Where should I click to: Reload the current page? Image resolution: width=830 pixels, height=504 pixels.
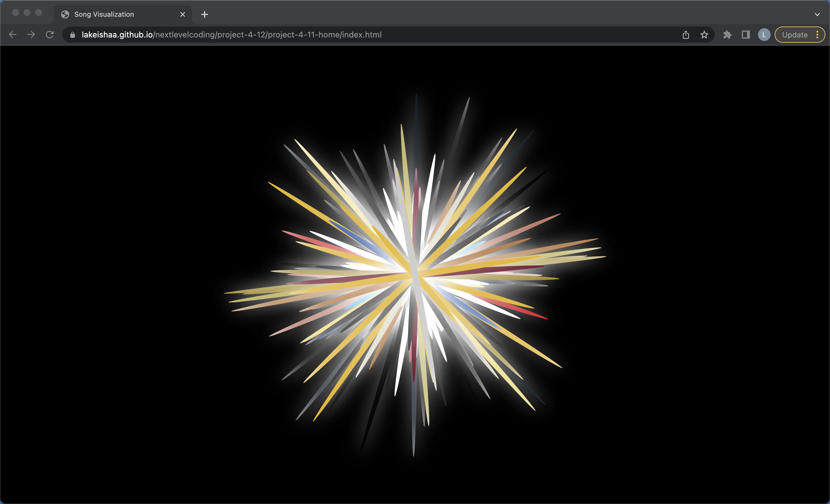click(50, 35)
